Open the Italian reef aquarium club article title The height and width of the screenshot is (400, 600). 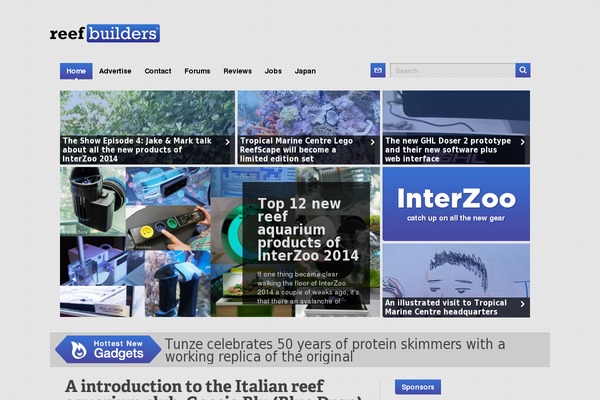pyautogui.click(x=214, y=390)
